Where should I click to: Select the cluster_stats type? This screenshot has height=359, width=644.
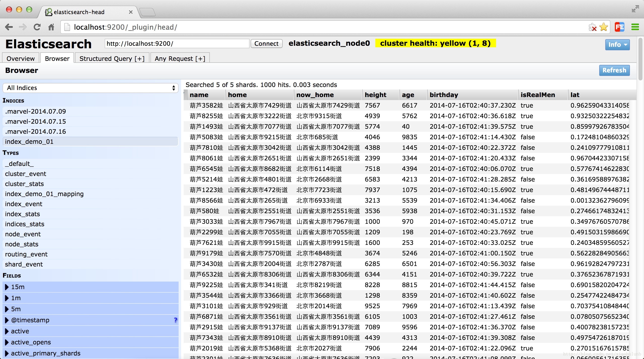point(91,184)
